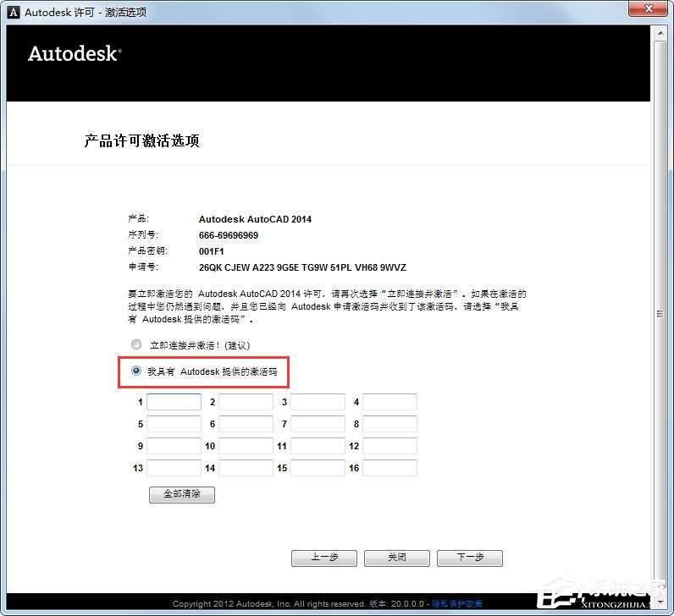Click activation code field 9

click(x=174, y=446)
